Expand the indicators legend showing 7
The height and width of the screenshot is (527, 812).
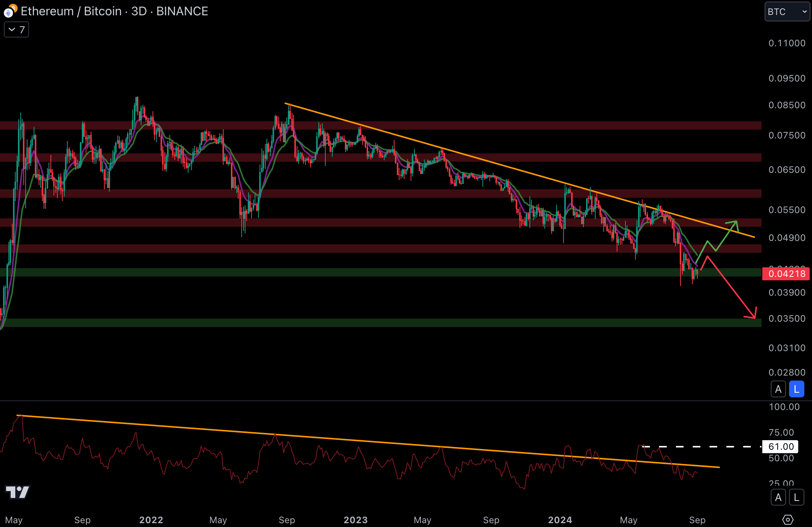16,30
